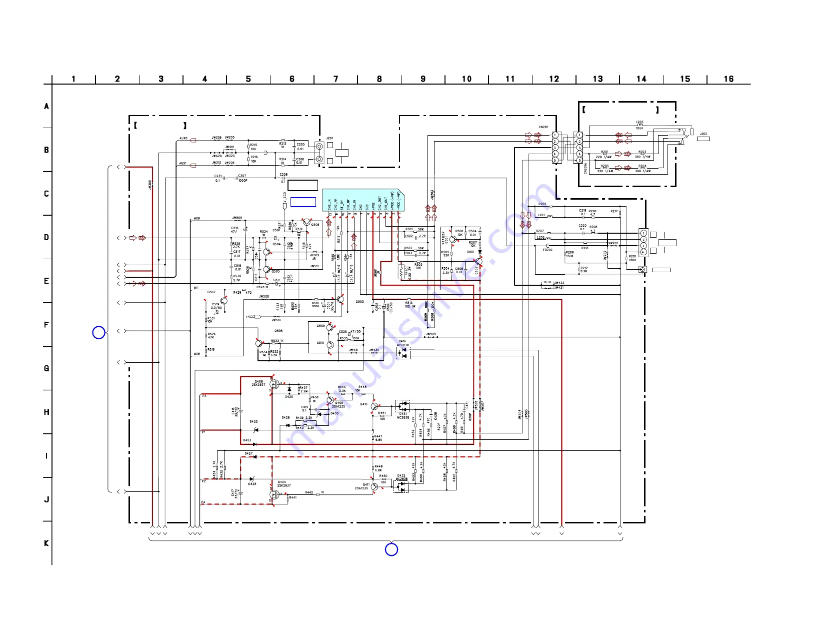
Task: Select column header 12 on ruler
Action: click(554, 79)
